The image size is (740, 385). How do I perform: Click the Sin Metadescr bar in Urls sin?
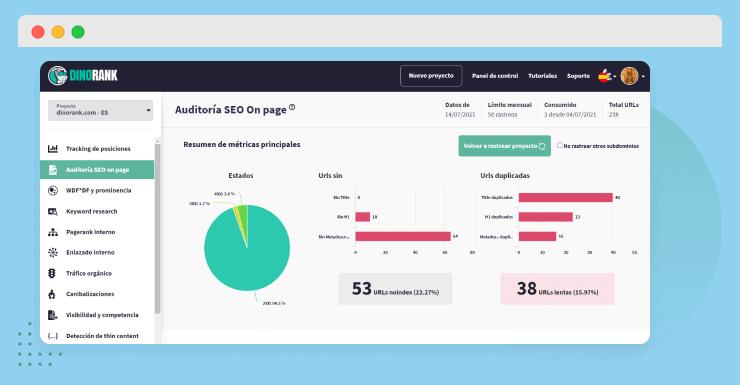(x=403, y=236)
